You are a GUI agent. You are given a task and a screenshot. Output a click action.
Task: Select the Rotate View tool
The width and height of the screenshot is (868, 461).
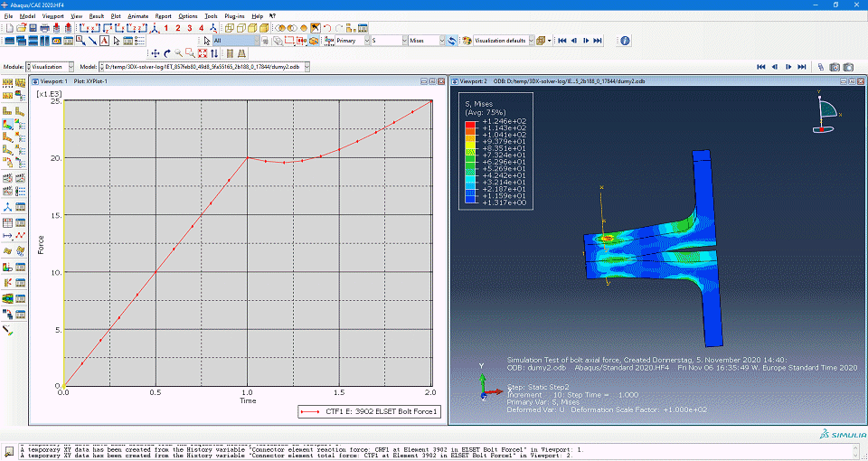tap(167, 53)
